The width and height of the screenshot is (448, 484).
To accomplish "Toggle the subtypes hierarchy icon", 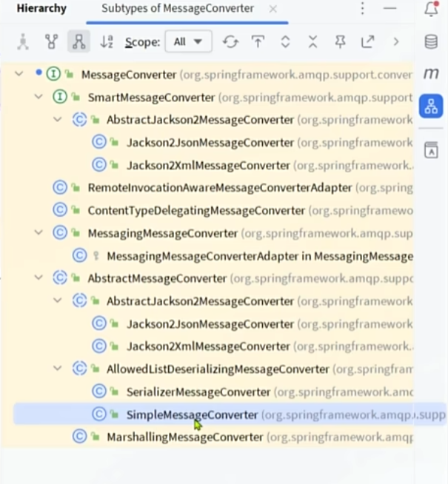I will [78, 41].
